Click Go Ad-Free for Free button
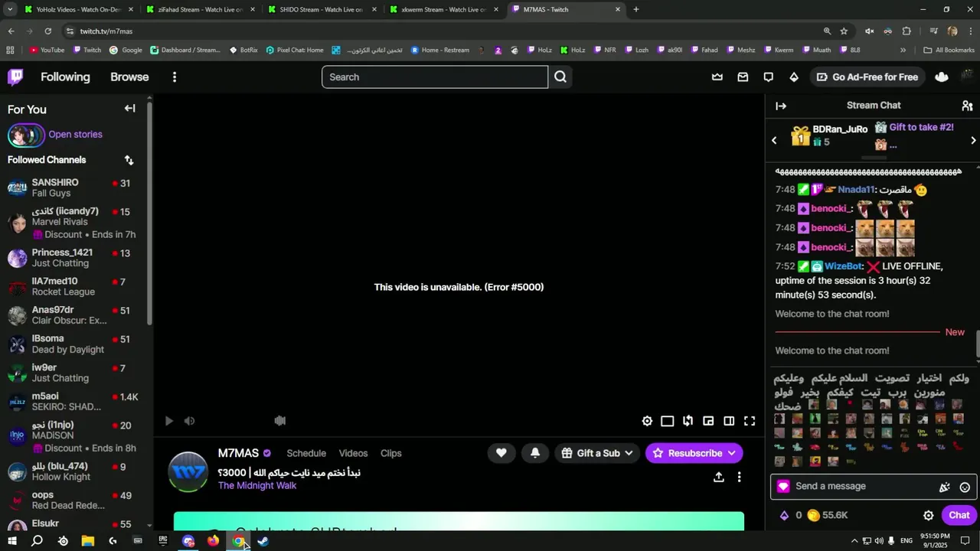 (x=867, y=77)
